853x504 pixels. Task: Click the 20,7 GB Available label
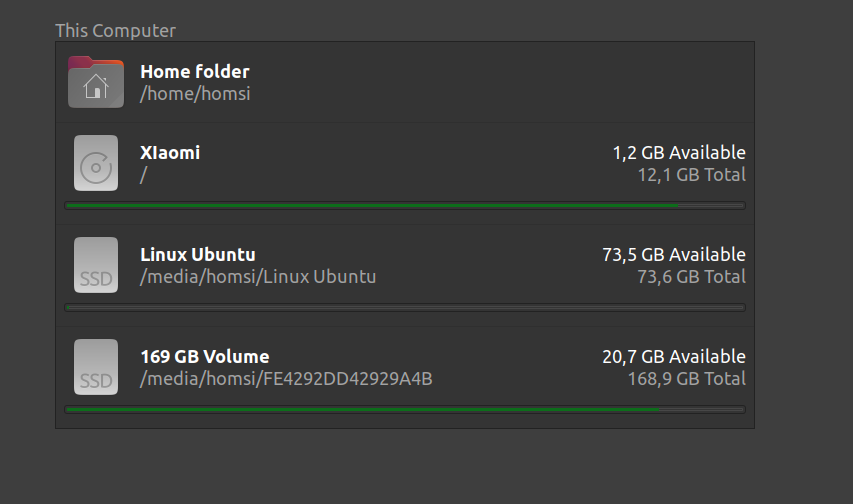tap(673, 357)
